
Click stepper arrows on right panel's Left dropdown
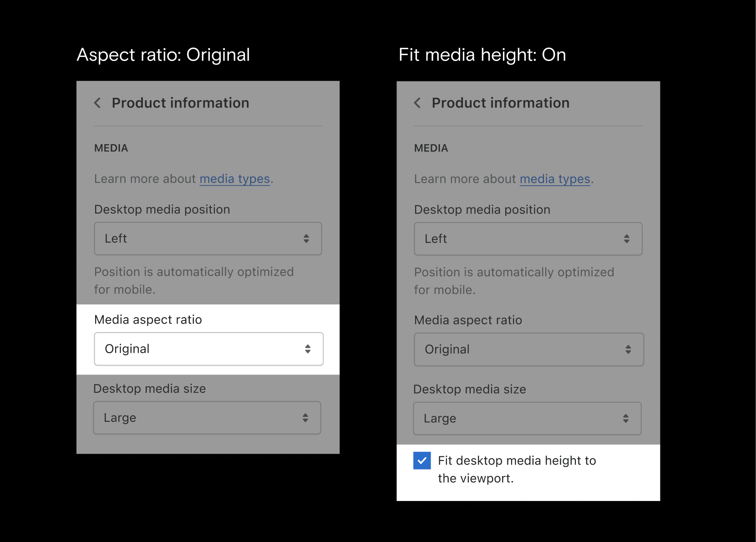click(627, 239)
